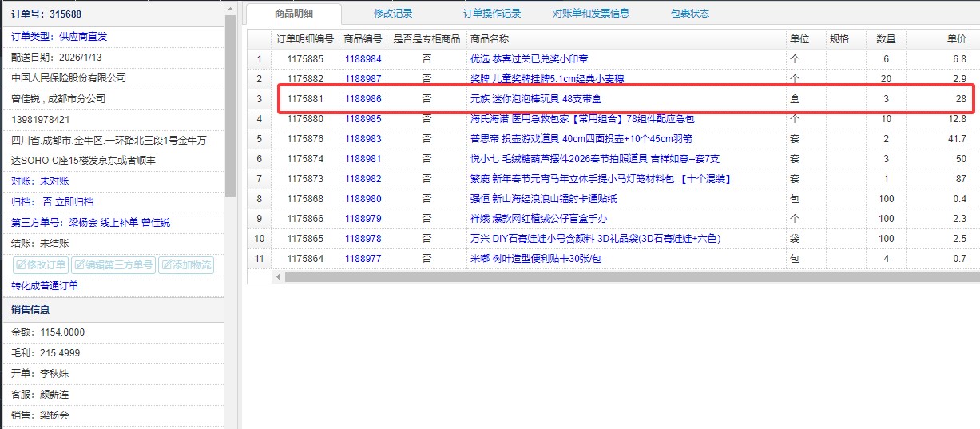Select row 11 米嘟 树叶造型便利贴 product link
The width and height of the screenshot is (980, 429).
pos(535,259)
